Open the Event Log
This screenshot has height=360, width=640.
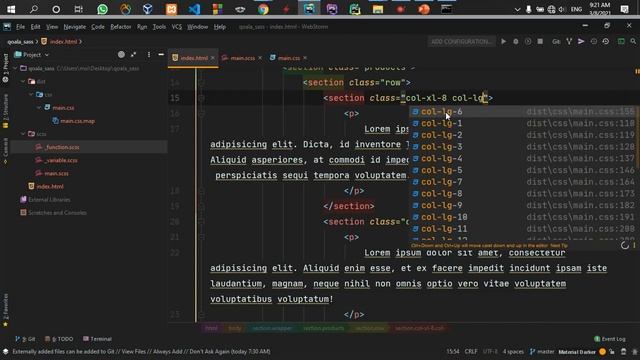(x=610, y=339)
